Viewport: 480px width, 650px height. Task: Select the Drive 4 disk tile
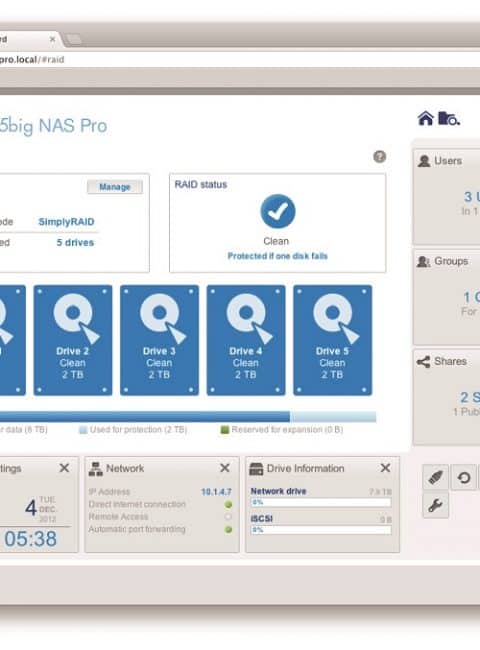pos(246,340)
